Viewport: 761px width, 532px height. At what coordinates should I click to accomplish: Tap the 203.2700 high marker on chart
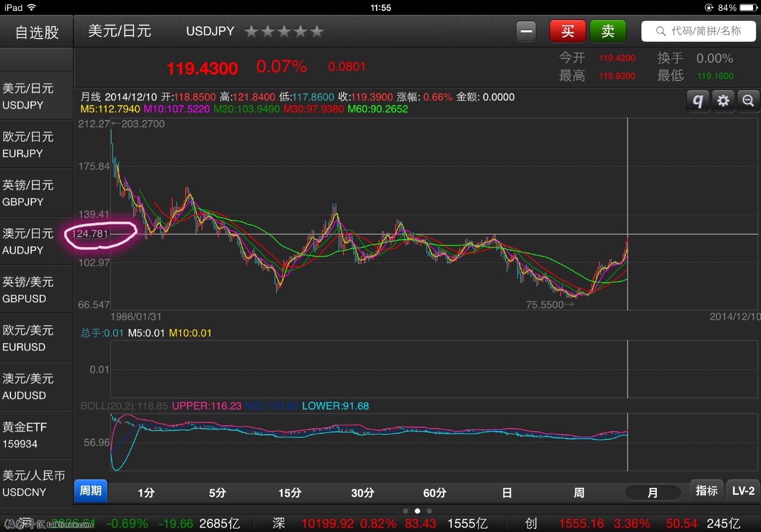point(138,124)
